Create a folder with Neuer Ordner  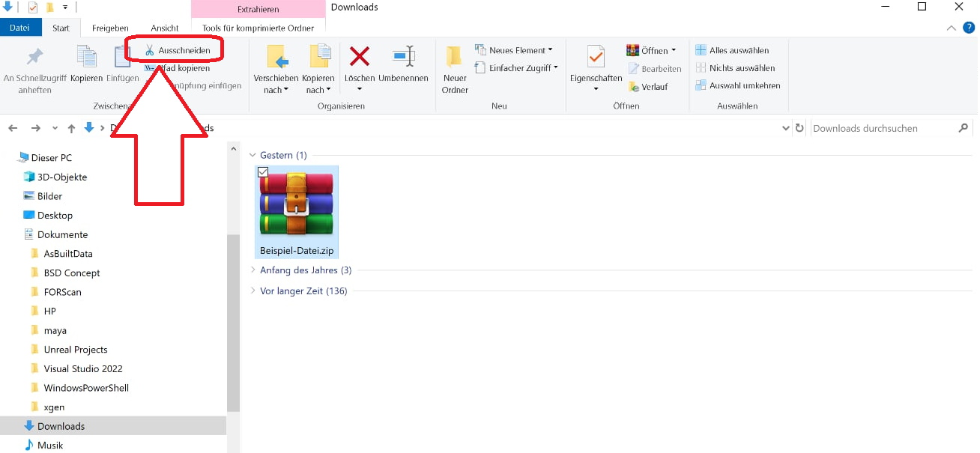454,69
